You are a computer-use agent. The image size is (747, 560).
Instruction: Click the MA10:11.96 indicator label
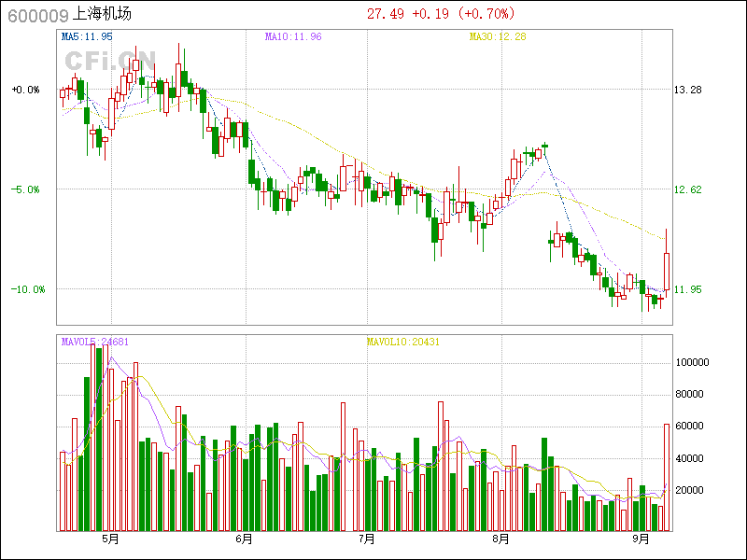tap(292, 36)
